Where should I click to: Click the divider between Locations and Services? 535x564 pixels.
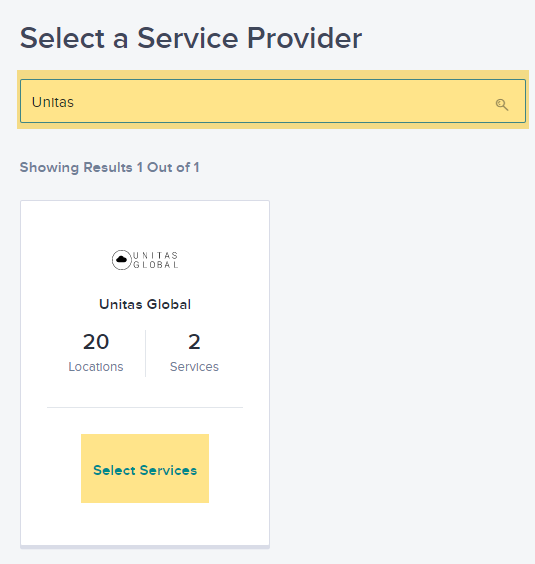pyautogui.click(x=145, y=353)
